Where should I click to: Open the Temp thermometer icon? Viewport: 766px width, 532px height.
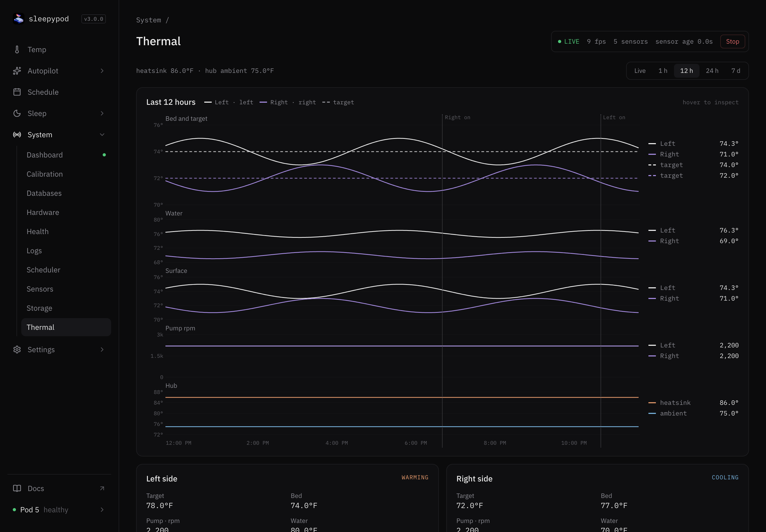pos(17,50)
